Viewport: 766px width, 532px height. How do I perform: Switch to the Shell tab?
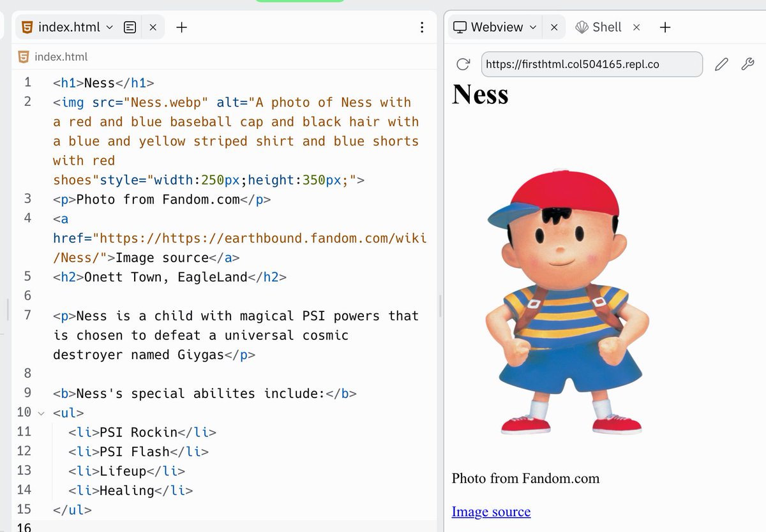[x=598, y=27]
